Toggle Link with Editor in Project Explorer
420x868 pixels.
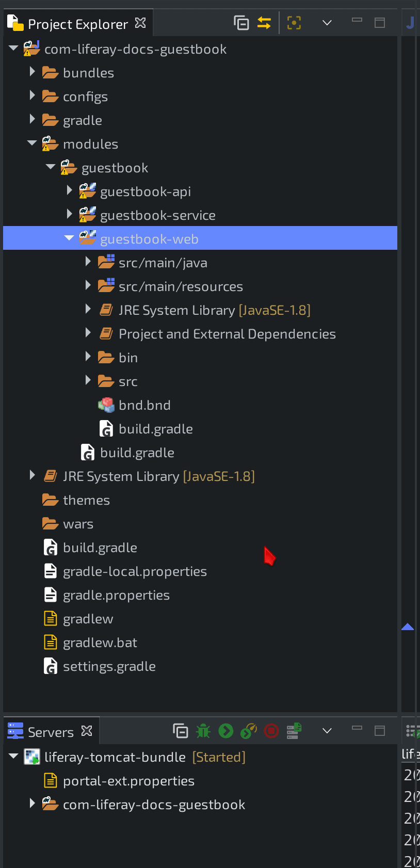(264, 23)
